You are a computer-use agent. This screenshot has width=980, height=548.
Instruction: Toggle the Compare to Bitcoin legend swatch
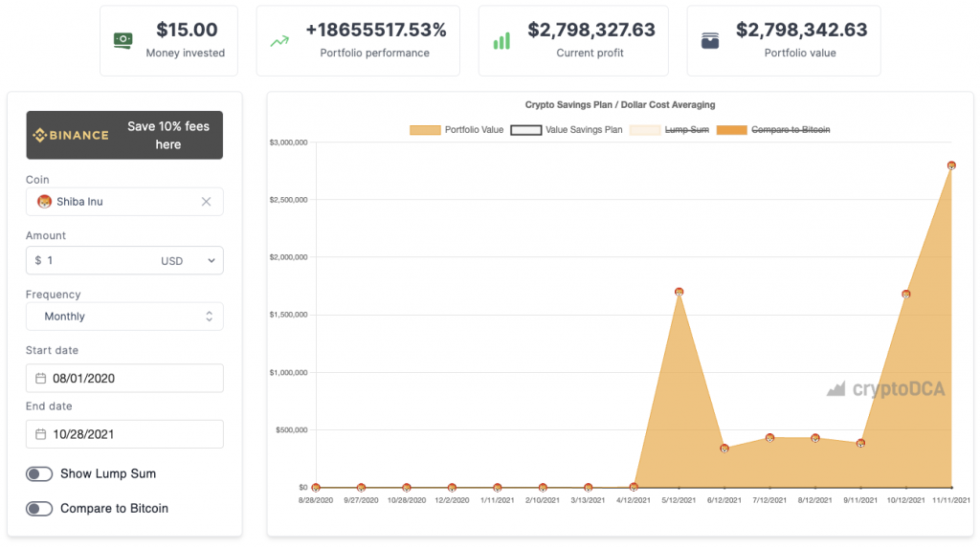(x=732, y=130)
